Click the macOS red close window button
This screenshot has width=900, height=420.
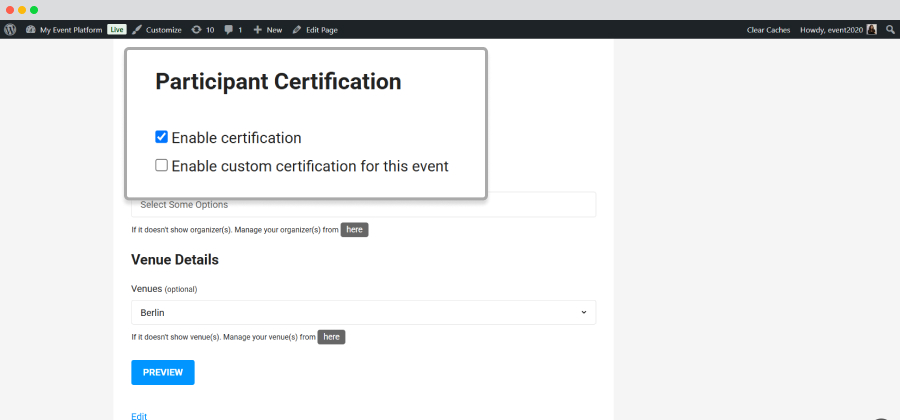(10, 10)
